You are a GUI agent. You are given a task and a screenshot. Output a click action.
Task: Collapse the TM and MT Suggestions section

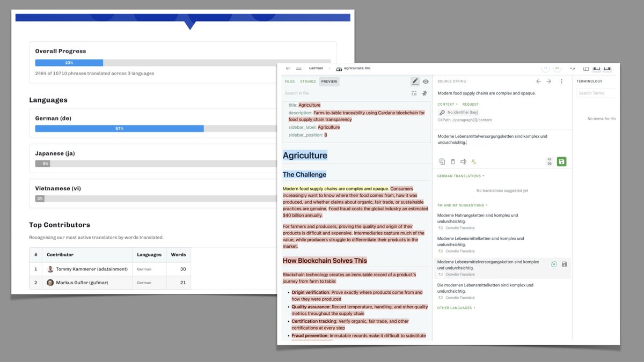tap(463, 205)
